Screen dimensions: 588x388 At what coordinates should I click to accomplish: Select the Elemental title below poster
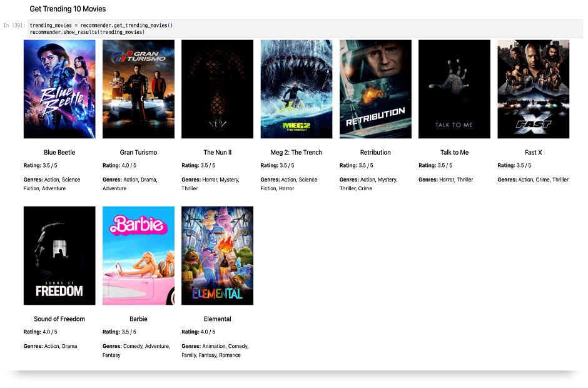tap(217, 319)
